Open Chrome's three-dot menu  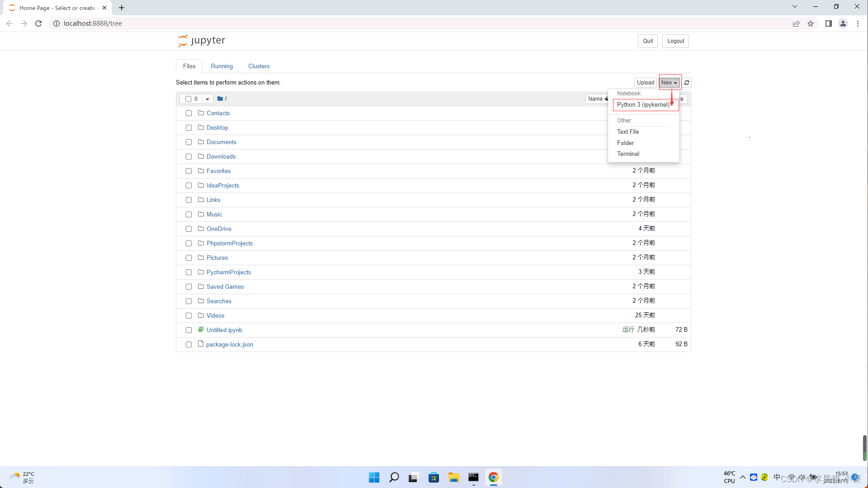[858, 23]
